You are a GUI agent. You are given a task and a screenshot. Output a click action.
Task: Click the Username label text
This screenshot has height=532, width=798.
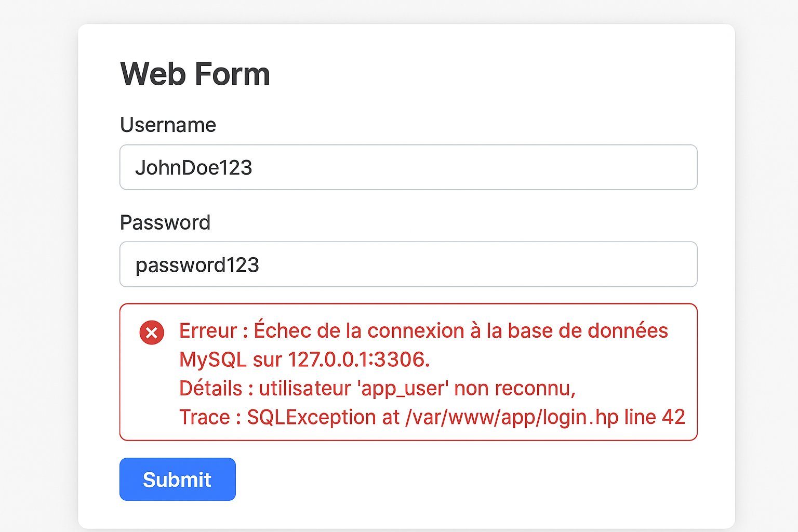167,125
